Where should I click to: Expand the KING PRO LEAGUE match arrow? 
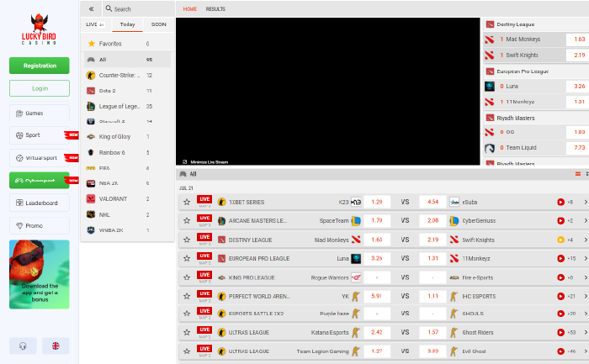click(586, 277)
